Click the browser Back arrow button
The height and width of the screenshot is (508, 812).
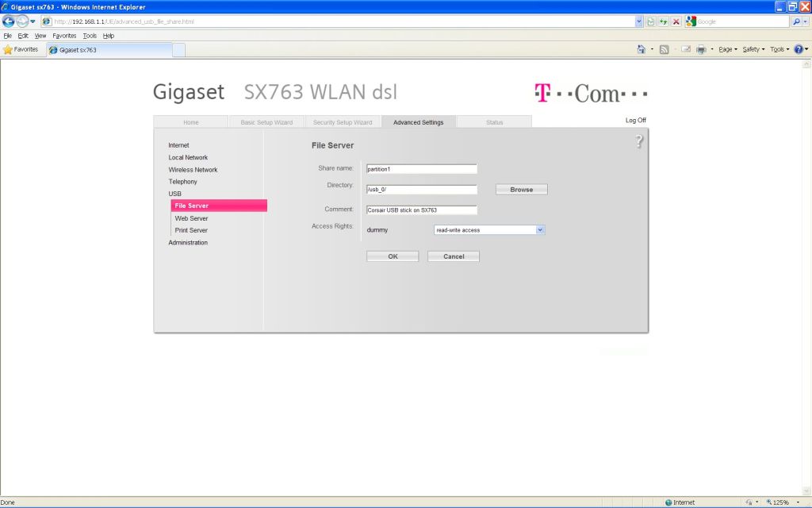click(x=9, y=21)
